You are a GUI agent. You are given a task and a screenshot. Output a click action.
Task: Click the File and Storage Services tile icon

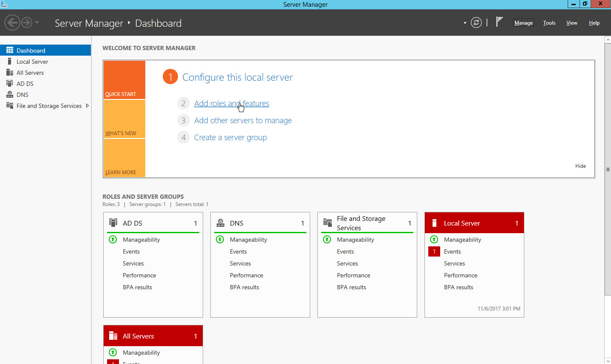pos(327,223)
